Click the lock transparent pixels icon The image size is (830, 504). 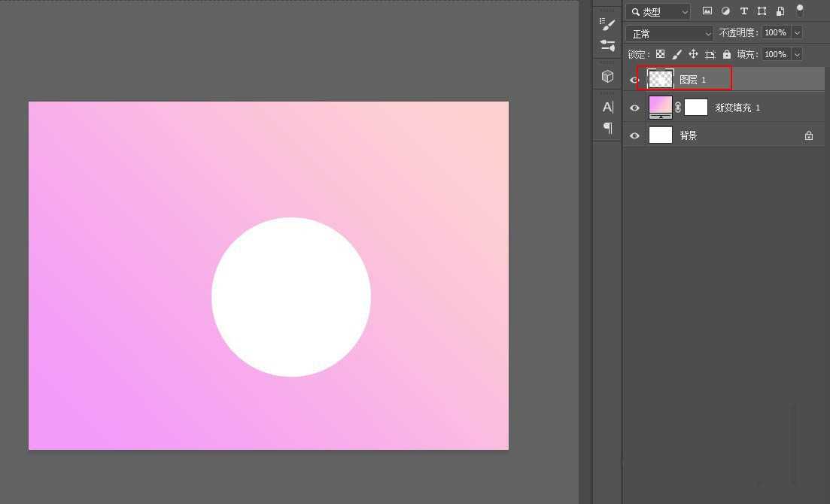point(660,54)
